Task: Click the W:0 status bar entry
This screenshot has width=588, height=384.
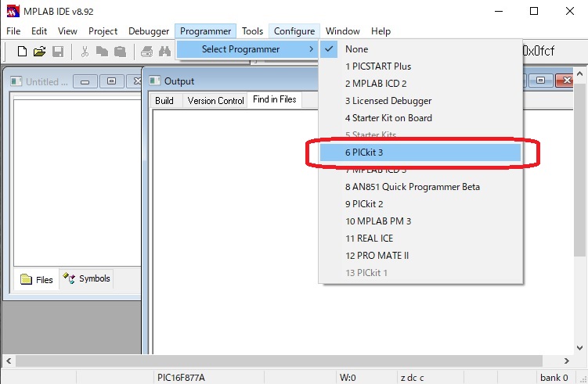Action: tap(348, 378)
